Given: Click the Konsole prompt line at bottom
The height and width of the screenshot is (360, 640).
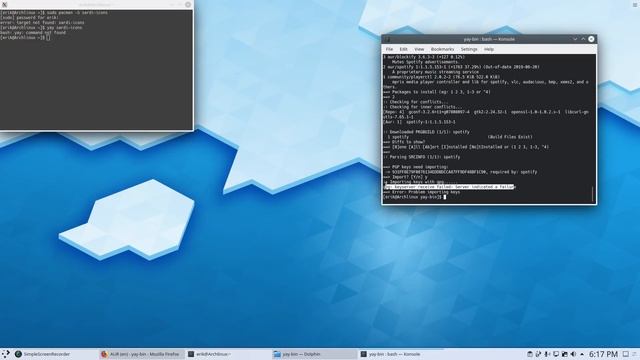Looking at the screenshot, I should coord(414,197).
